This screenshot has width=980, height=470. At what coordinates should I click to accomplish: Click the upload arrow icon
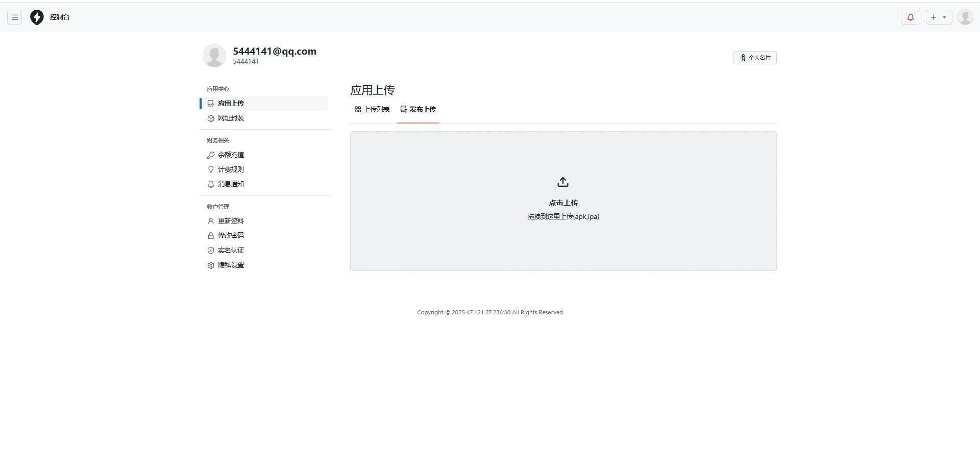pyautogui.click(x=563, y=182)
